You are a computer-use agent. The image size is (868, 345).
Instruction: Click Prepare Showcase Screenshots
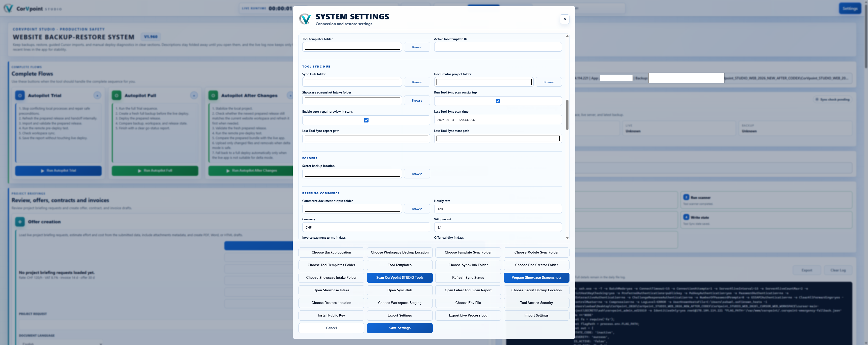point(536,278)
